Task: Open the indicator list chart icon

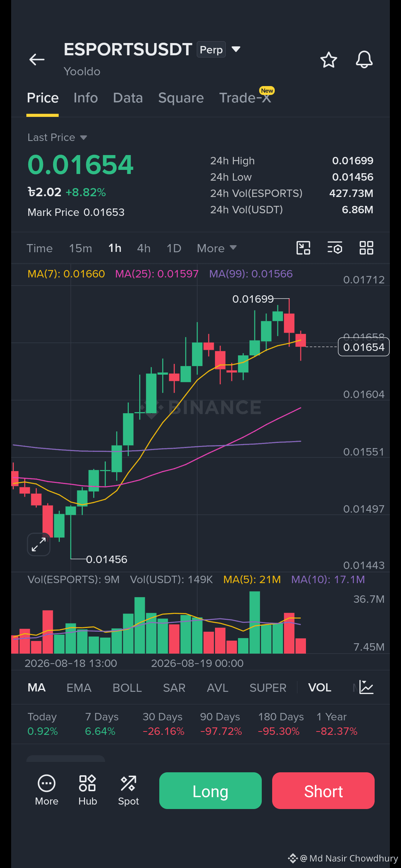Action: (366, 687)
